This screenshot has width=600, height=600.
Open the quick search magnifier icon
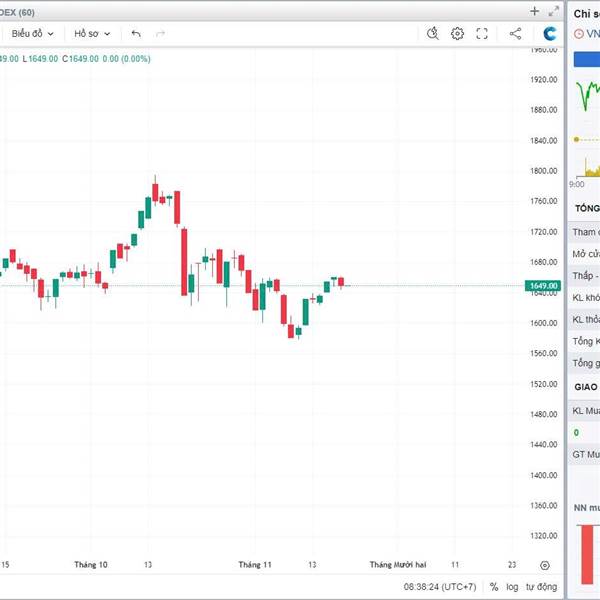click(x=433, y=33)
